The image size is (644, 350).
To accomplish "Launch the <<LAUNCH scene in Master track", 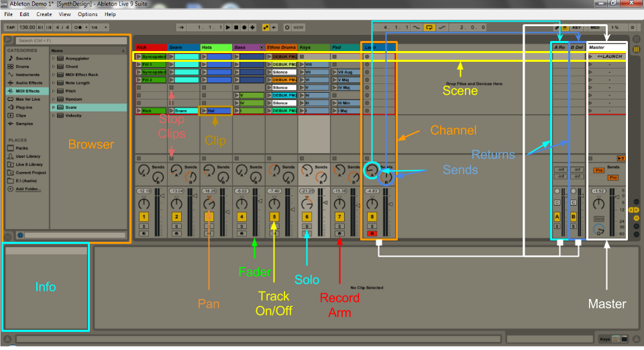I will tap(590, 56).
